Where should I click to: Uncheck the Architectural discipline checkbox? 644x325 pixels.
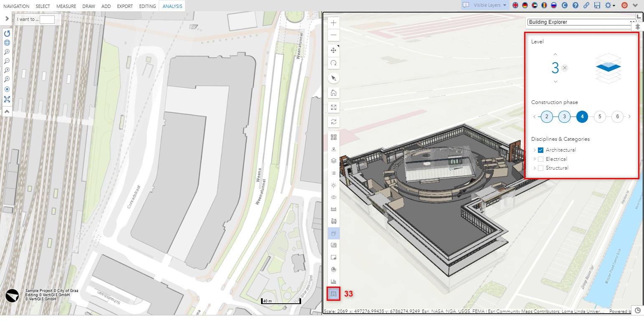pos(540,150)
